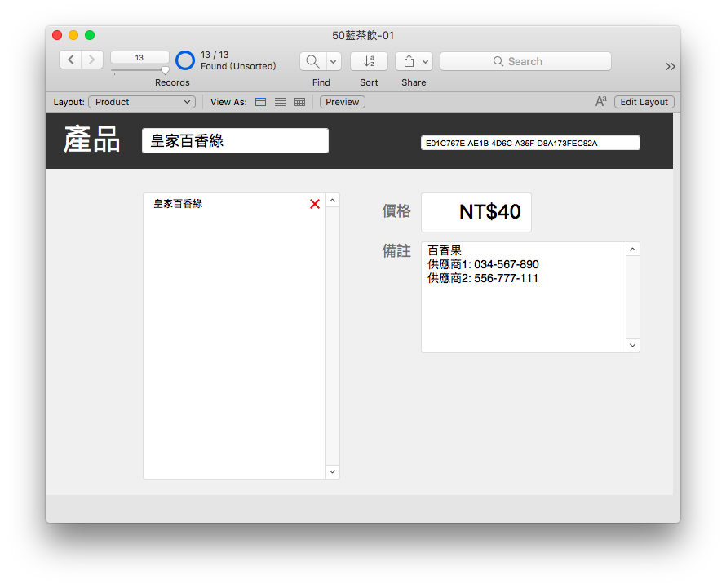
Task: Close the window with red button
Action: click(57, 35)
